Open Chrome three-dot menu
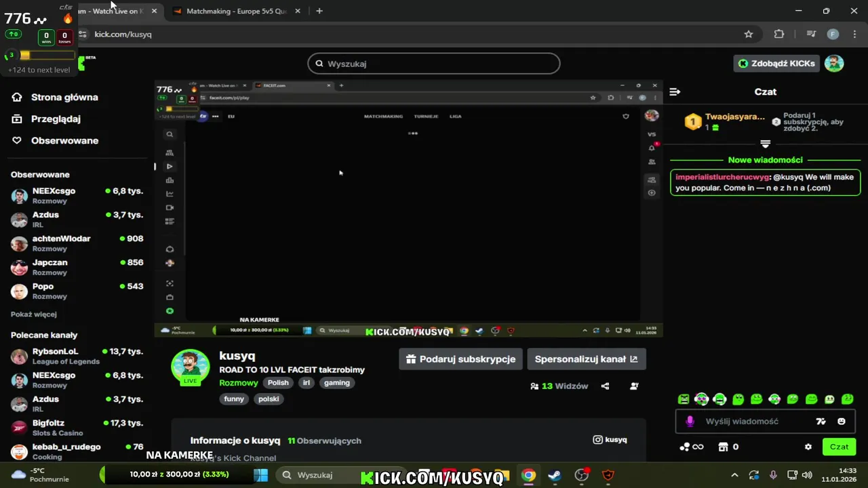Image resolution: width=868 pixels, height=488 pixels. pyautogui.click(x=854, y=34)
